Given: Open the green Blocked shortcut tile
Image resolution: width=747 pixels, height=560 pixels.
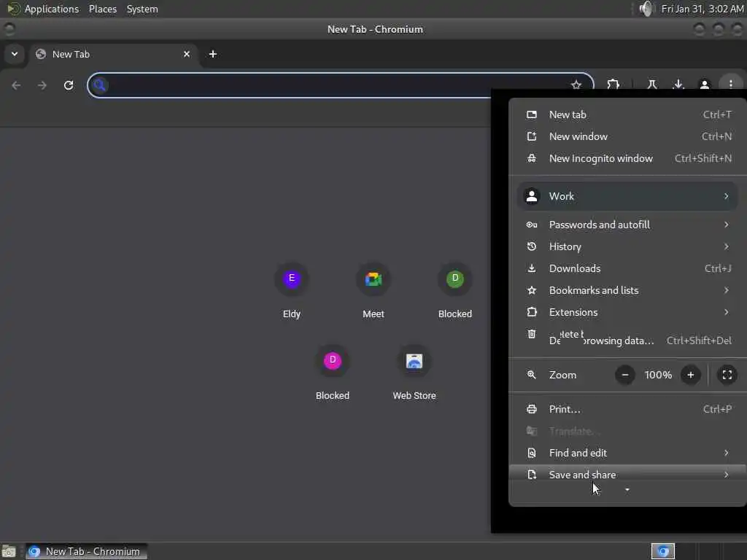Looking at the screenshot, I should tap(455, 290).
